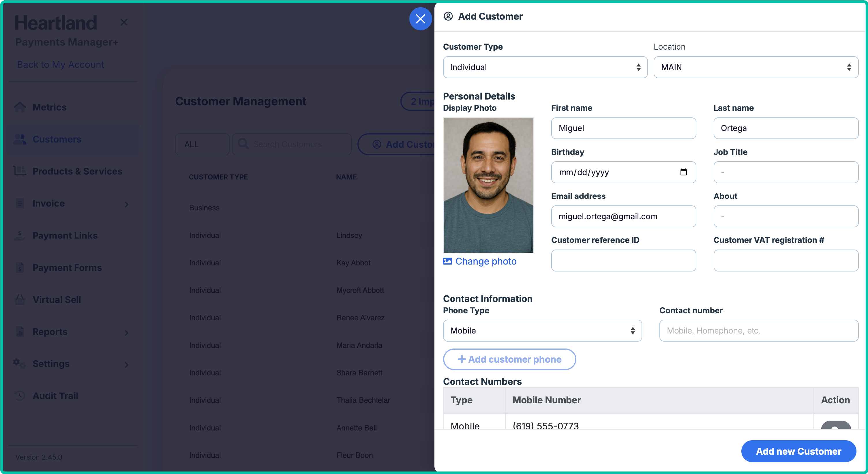Click Back to My Account link

coord(60,64)
